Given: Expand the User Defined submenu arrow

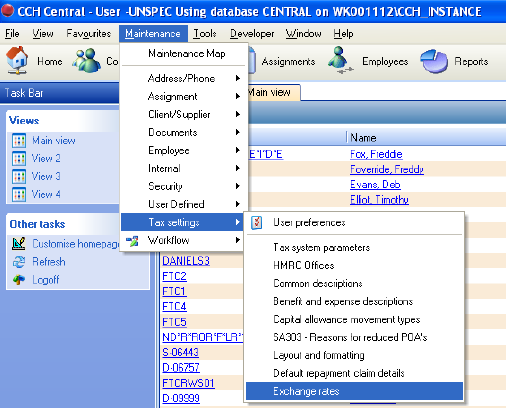Looking at the screenshot, I should [238, 204].
